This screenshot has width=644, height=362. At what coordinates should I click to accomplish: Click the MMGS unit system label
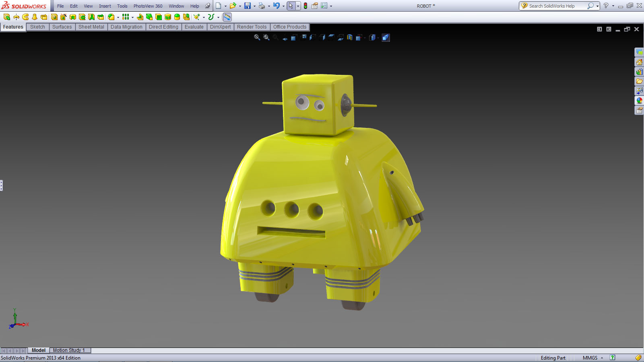[x=590, y=358]
